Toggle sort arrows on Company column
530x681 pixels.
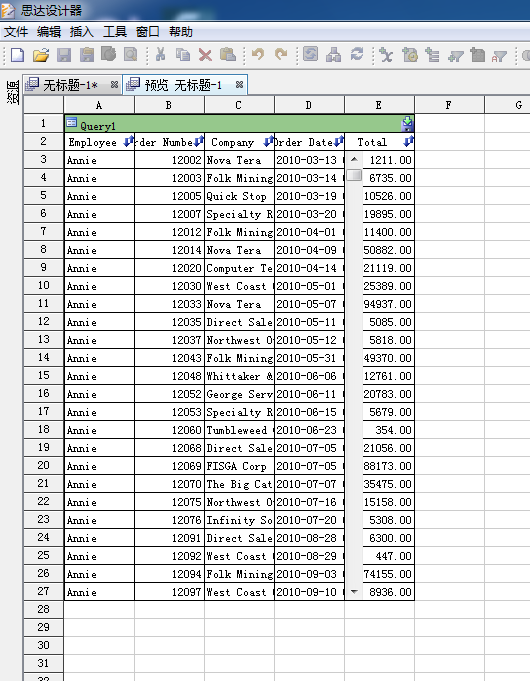[269, 142]
